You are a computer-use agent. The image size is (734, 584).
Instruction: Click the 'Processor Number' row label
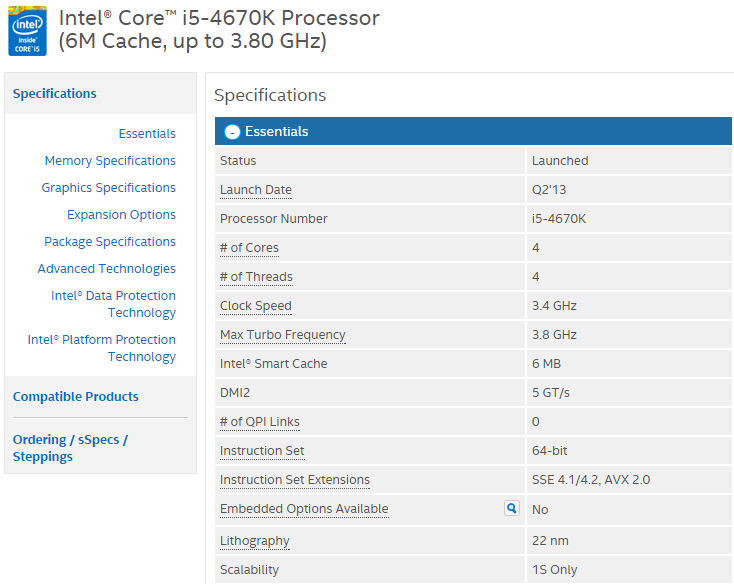273,219
